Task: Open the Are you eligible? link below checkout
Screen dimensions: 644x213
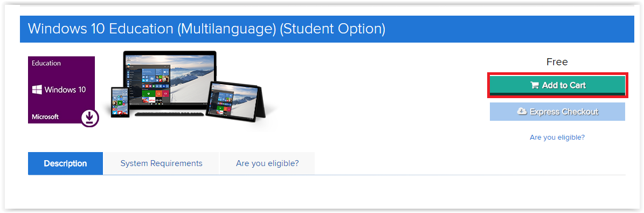Action: coord(557,138)
